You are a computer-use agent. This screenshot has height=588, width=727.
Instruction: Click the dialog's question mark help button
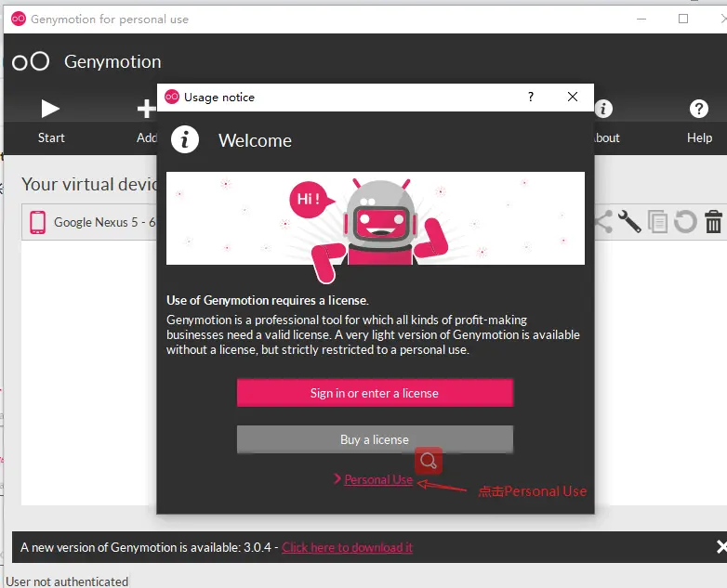(531, 97)
